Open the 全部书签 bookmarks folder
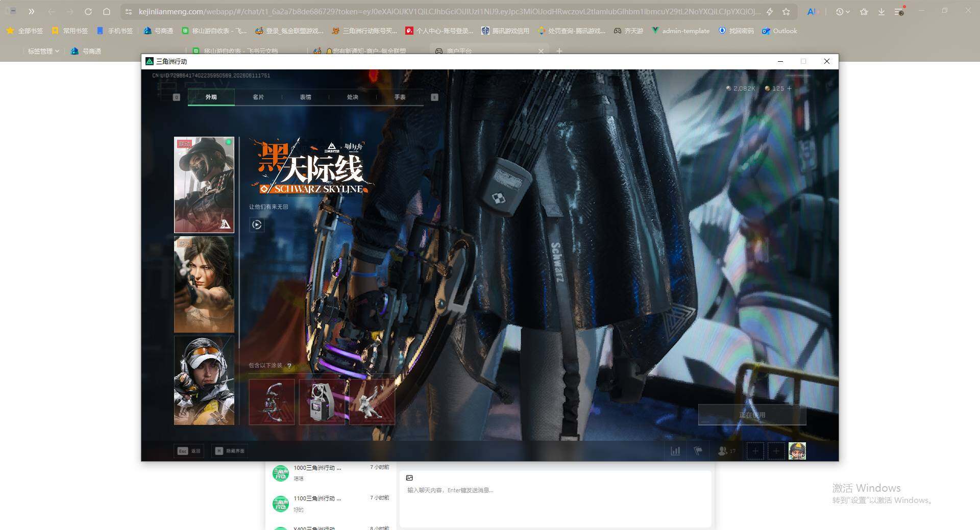This screenshot has width=980, height=530. (24, 31)
